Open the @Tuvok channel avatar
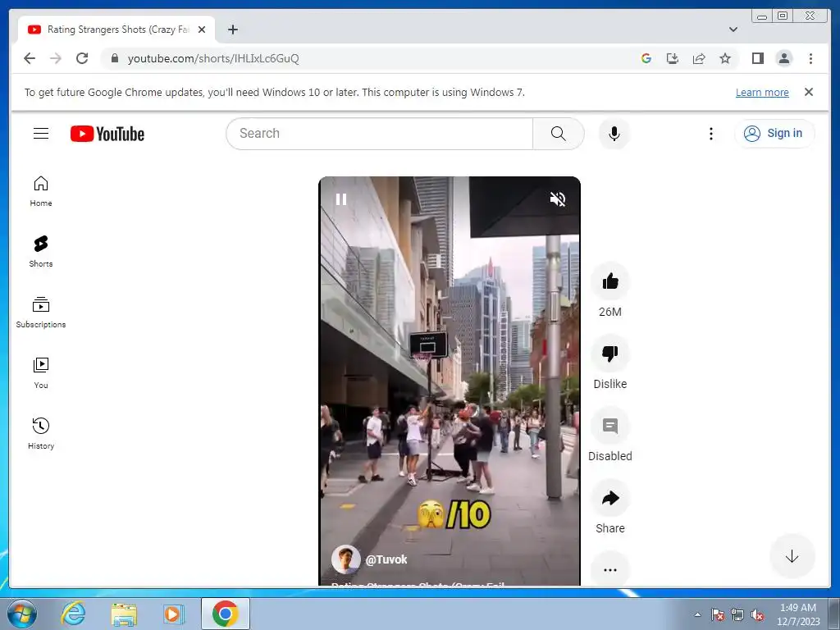The image size is (840, 630). click(x=345, y=559)
